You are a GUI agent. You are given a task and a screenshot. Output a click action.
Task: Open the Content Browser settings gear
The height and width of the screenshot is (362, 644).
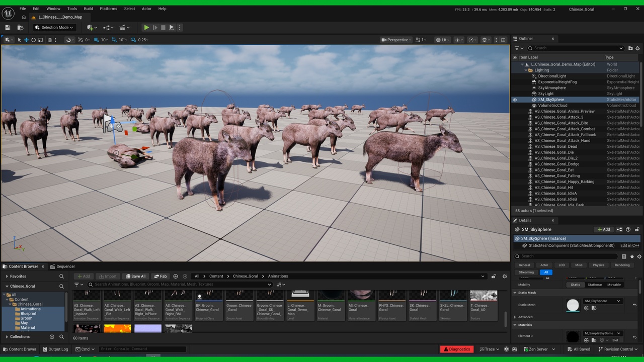pos(505,276)
